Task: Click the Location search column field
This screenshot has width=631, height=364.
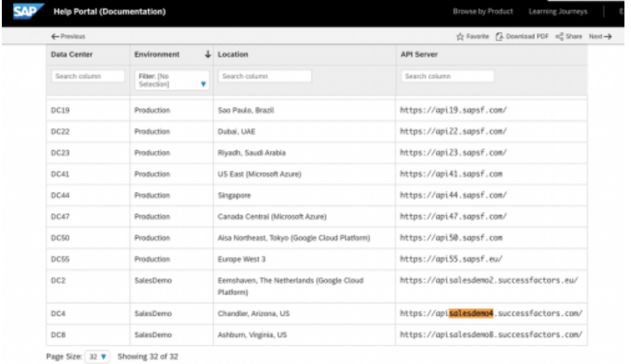Action: tap(265, 76)
